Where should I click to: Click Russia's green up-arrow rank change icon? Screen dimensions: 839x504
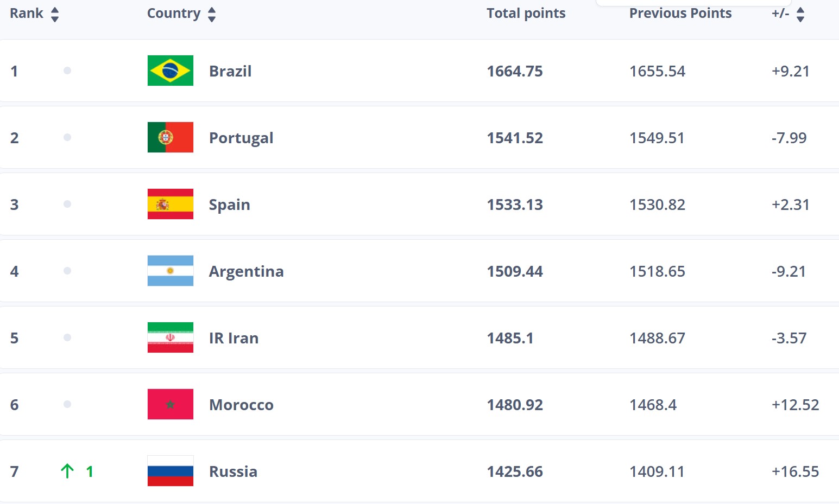coord(67,471)
